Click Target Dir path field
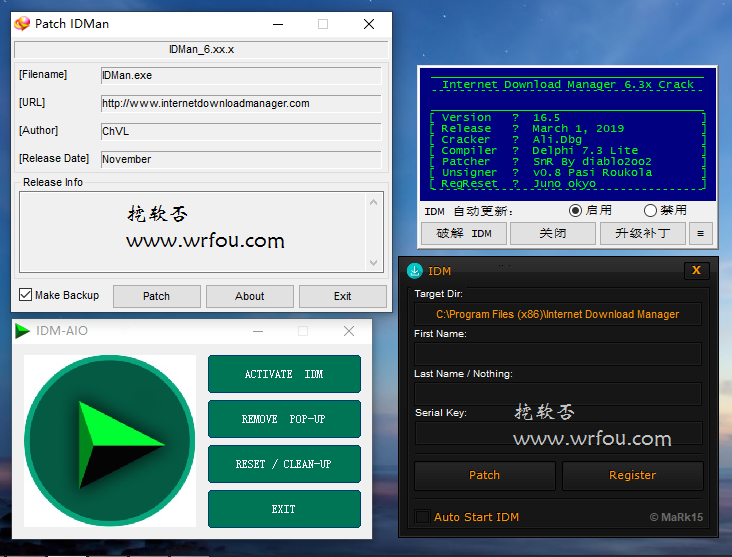Image resolution: width=732 pixels, height=557 pixels. (x=558, y=314)
